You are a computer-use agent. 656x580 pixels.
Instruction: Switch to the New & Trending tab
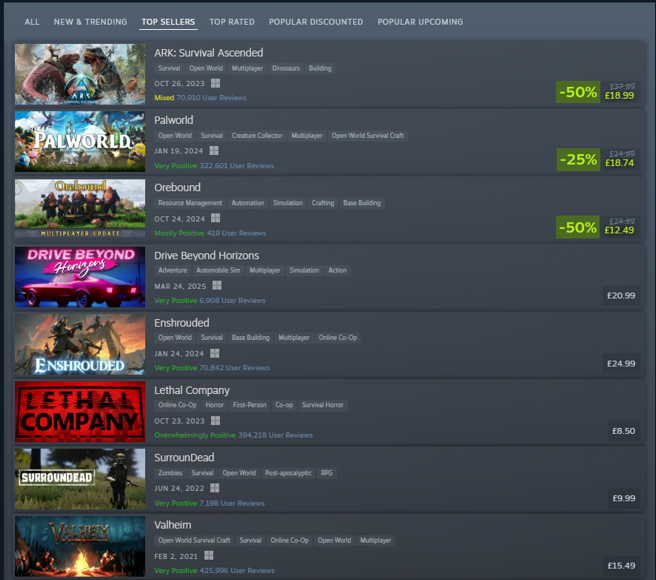pyautogui.click(x=90, y=22)
